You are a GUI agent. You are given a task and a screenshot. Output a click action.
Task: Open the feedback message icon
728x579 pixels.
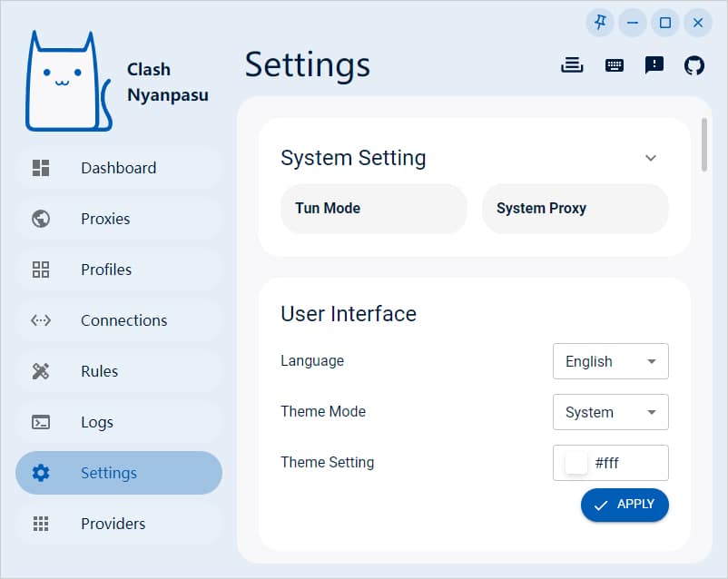(654, 65)
